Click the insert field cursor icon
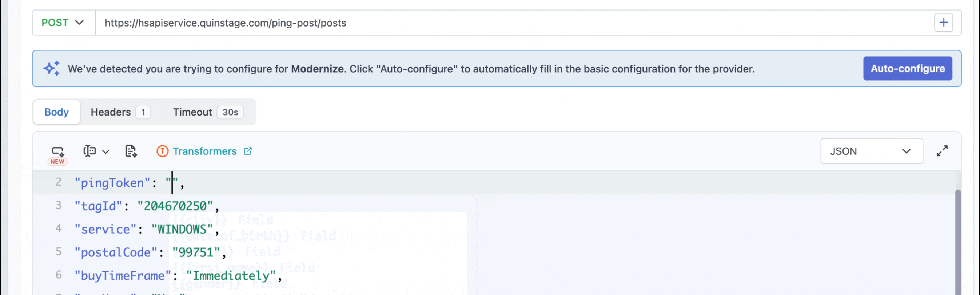Viewport: 980px width, 295px height. click(89, 151)
